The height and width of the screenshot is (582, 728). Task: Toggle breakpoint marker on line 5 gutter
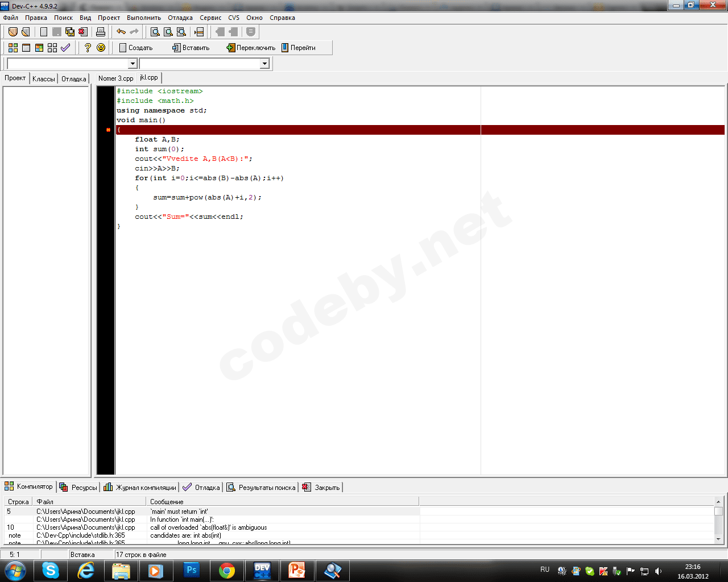pyautogui.click(x=108, y=130)
